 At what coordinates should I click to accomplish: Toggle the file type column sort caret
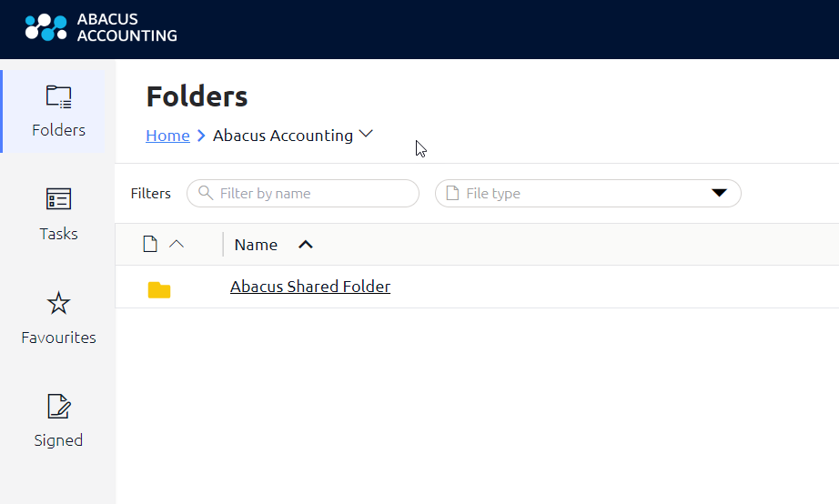point(177,244)
